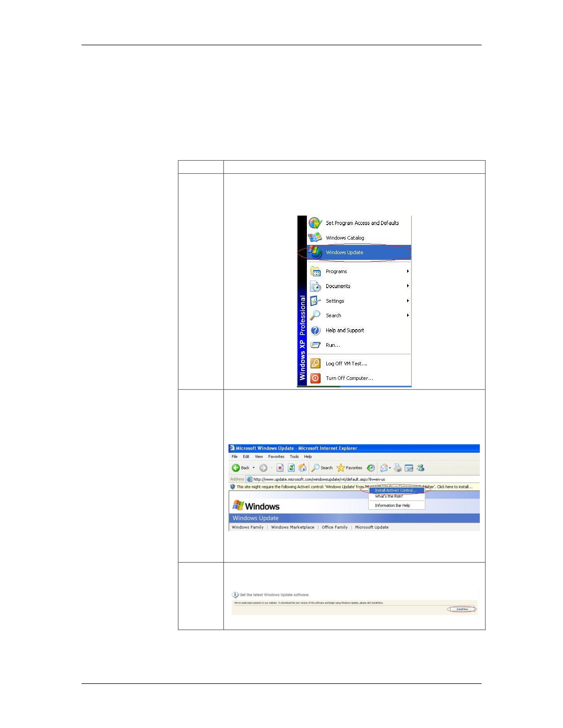
Task: Open the Edit menu in Internet Explorer
Action: coord(246,457)
